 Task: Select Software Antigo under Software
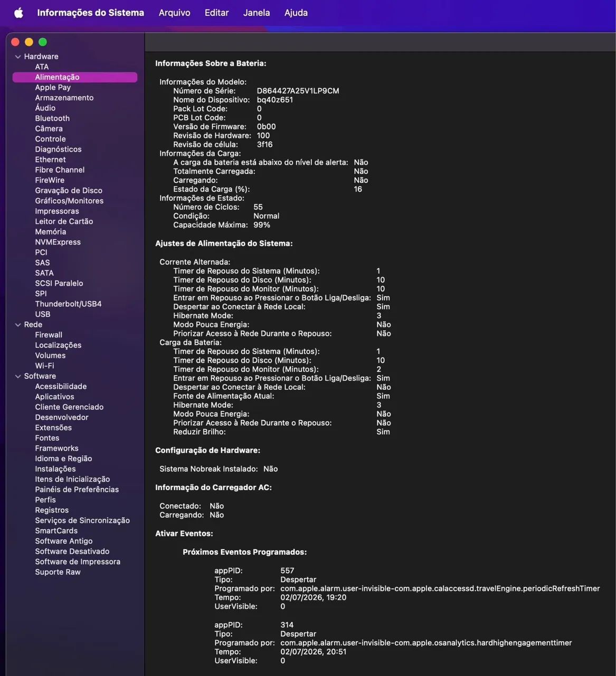pos(64,541)
